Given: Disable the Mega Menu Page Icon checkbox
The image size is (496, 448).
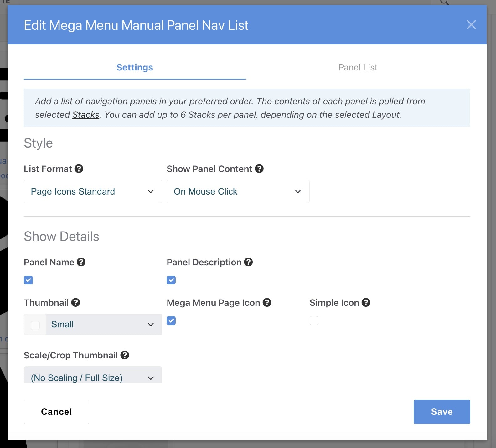Looking at the screenshot, I should [x=171, y=321].
